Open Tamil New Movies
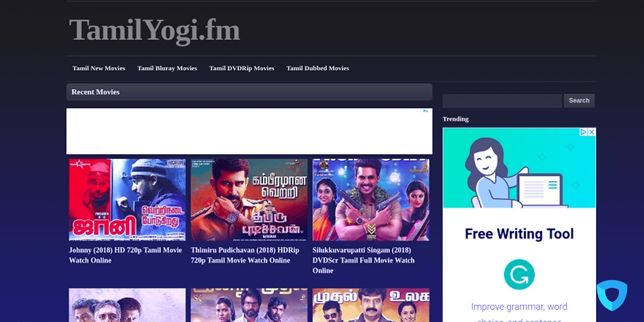Viewport: 644px width, 322px height. point(99,68)
